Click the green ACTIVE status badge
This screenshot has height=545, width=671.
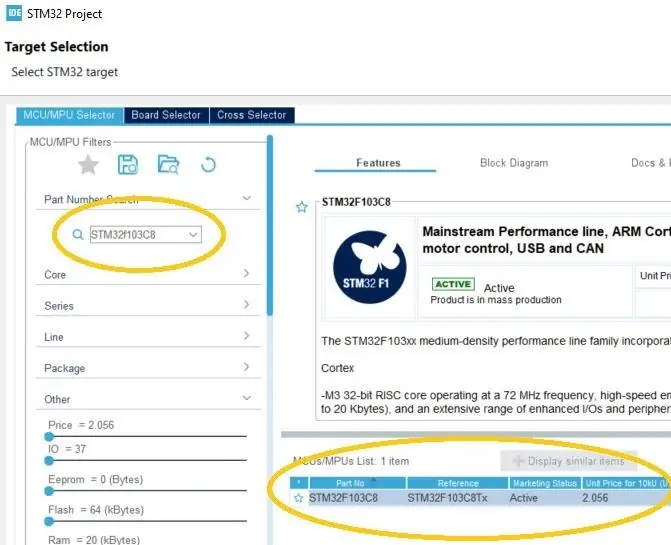coord(453,284)
